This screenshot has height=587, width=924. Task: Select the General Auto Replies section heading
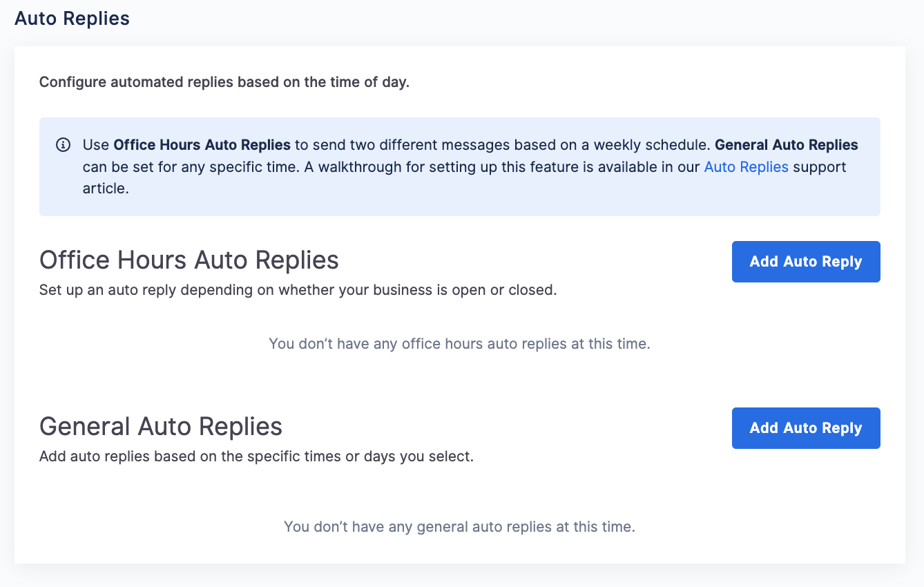161,426
